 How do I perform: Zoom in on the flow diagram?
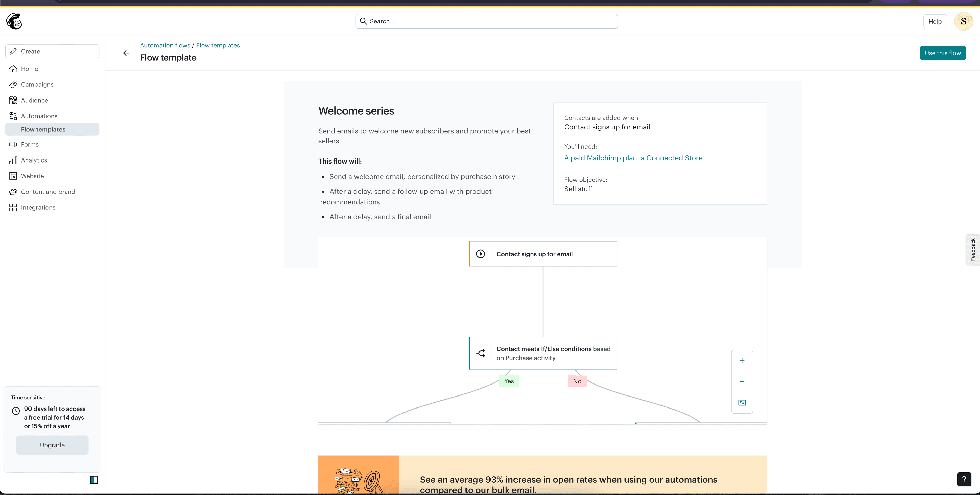[x=742, y=361]
